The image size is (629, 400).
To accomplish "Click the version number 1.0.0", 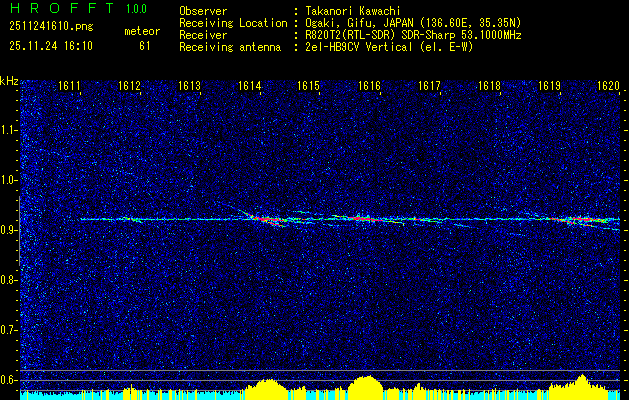I will point(136,9).
